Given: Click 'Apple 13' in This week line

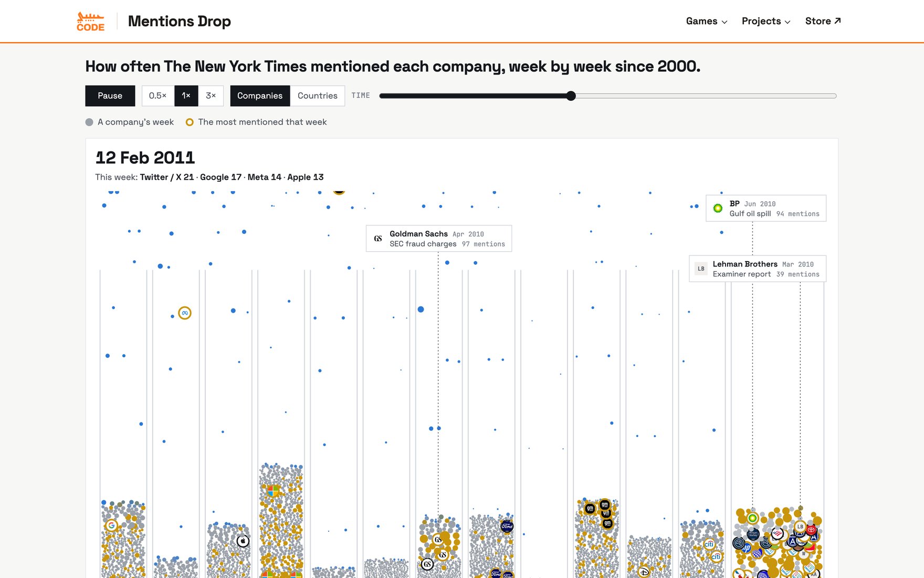Looking at the screenshot, I should point(306,177).
